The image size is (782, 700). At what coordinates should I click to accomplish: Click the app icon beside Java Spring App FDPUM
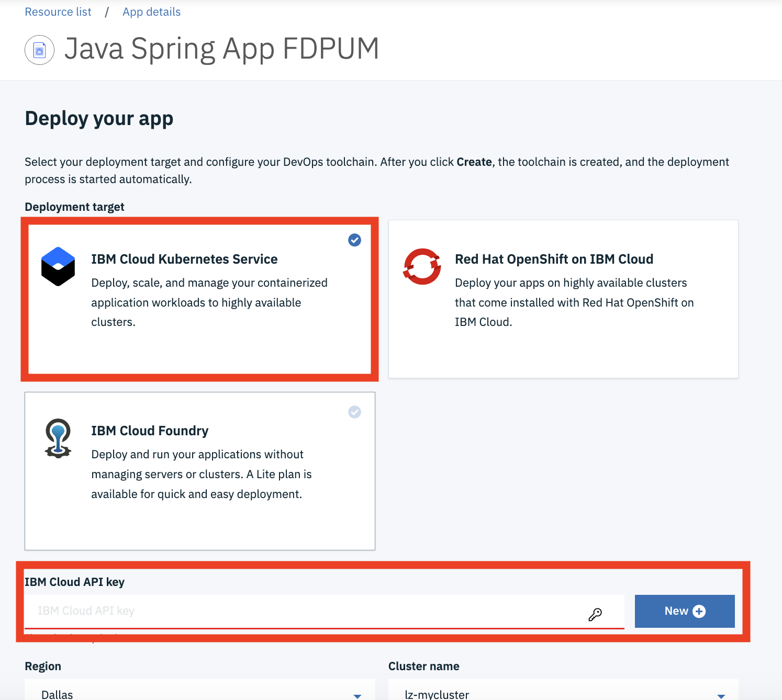click(x=40, y=50)
